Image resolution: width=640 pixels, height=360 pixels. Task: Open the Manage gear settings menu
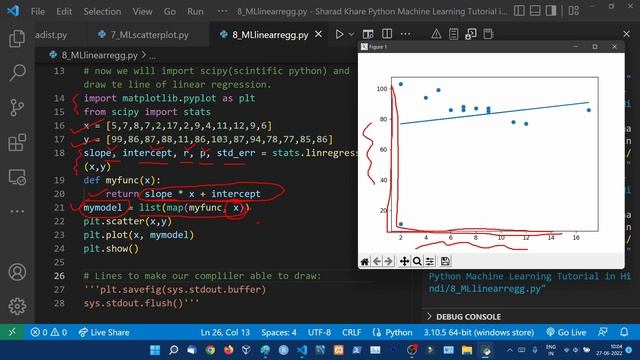point(17,306)
